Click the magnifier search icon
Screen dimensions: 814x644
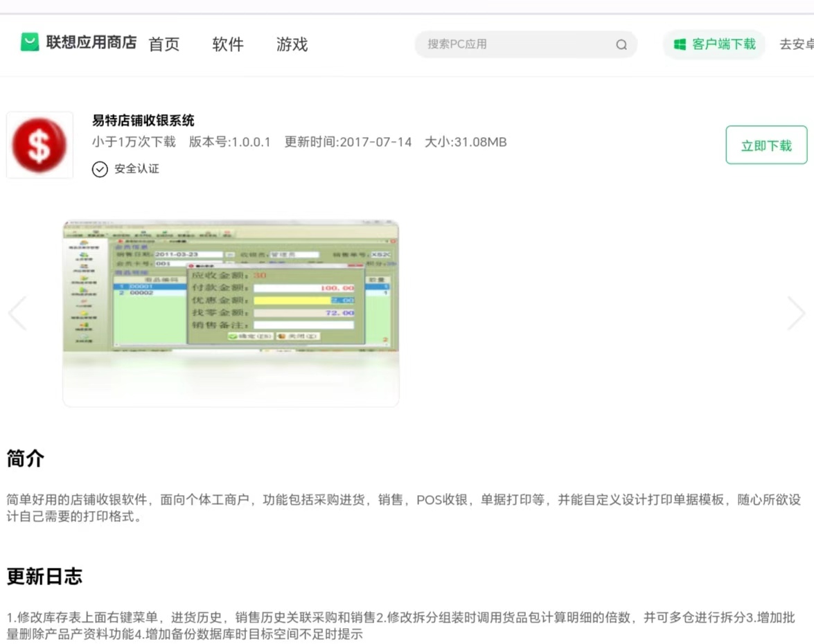(x=621, y=44)
